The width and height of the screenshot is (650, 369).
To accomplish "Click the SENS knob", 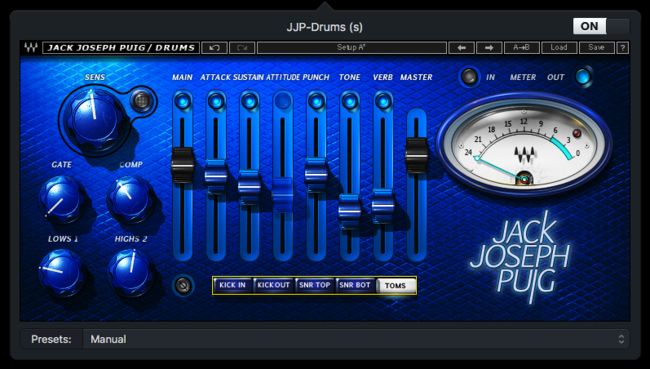I will tap(94, 119).
